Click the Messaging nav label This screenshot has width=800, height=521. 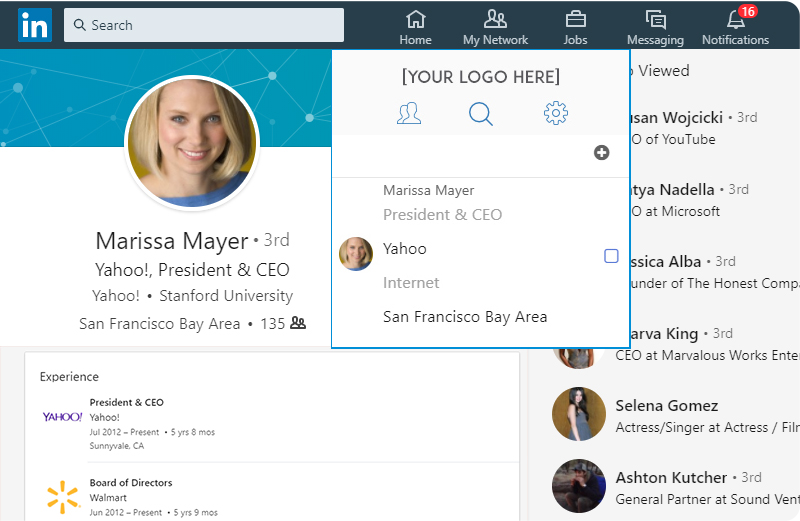pyautogui.click(x=655, y=40)
